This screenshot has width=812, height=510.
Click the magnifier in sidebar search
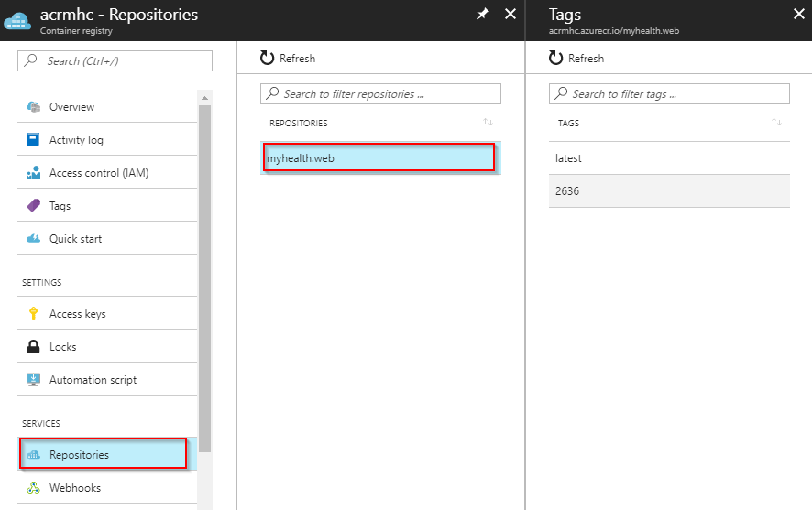click(31, 60)
